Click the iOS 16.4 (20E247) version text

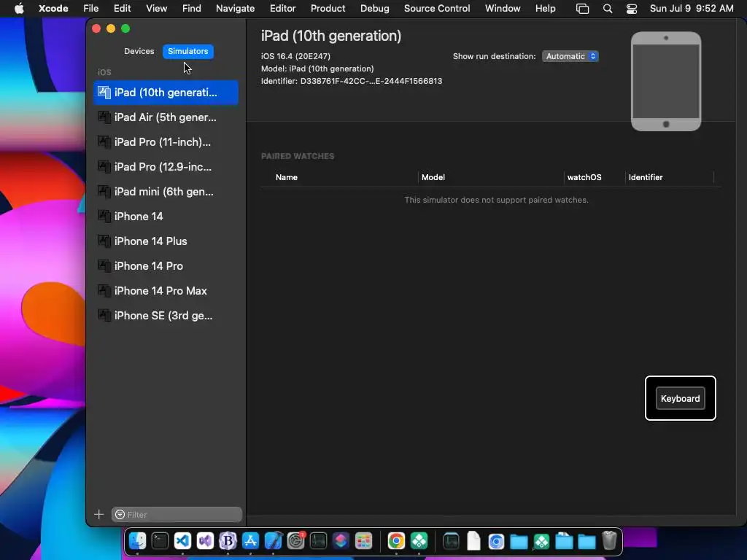295,56
